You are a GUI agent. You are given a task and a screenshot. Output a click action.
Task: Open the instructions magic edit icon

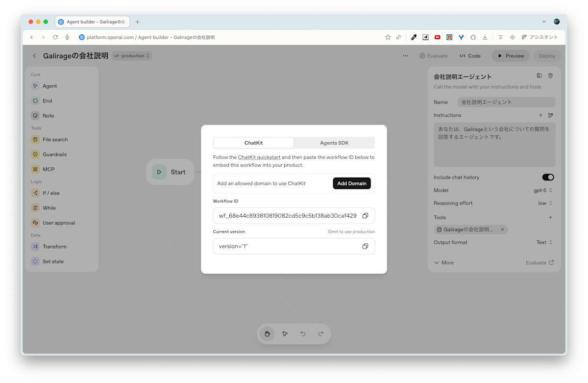(550, 115)
